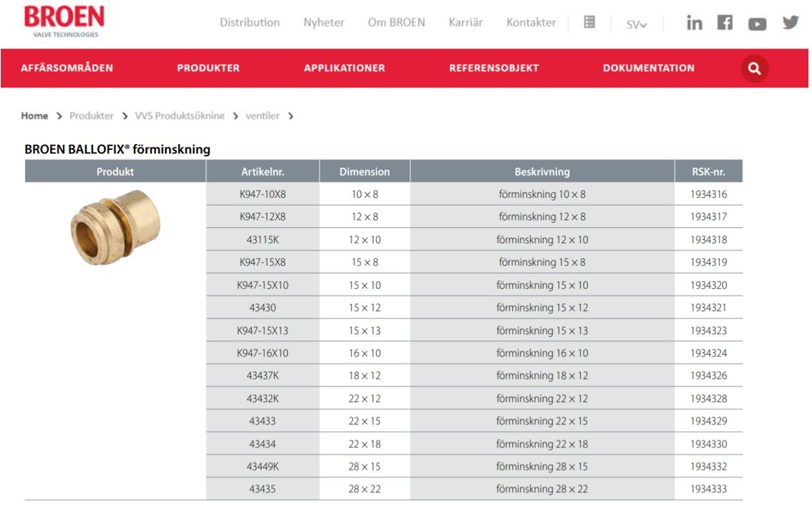Viewport: 812px width, 511px height.
Task: Click RSK number 1934318
Action: [x=708, y=239]
